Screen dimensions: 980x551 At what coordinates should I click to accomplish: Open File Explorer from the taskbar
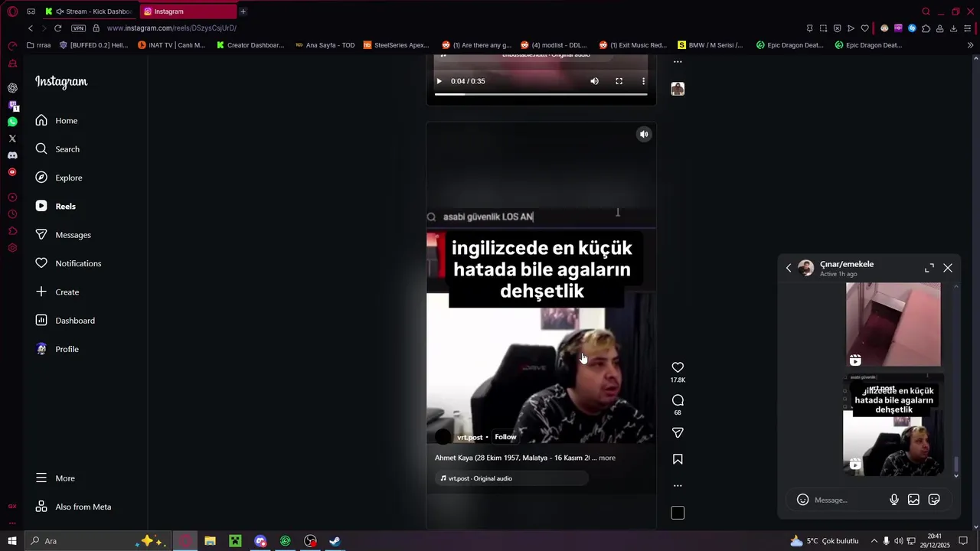click(x=210, y=541)
